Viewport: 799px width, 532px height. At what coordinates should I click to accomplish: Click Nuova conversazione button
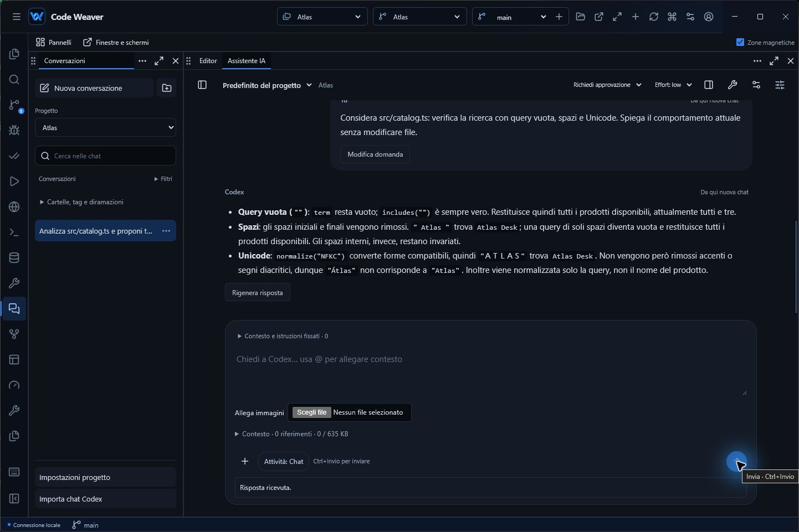point(94,88)
